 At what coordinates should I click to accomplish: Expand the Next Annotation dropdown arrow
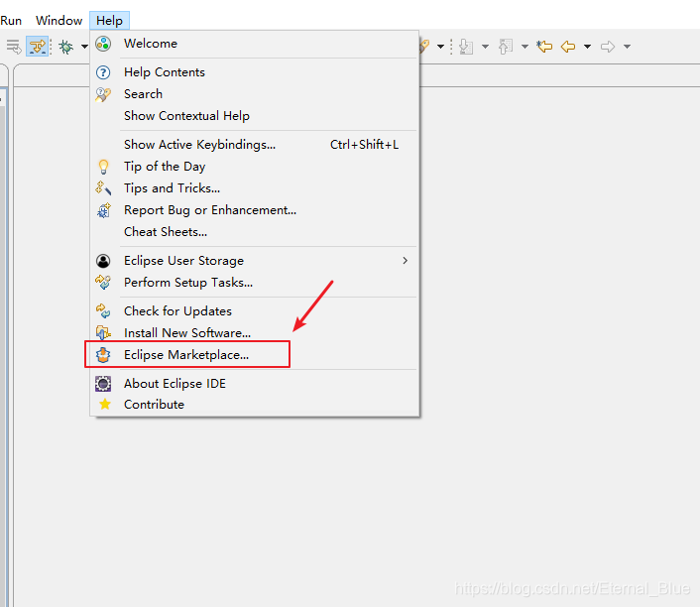click(x=485, y=47)
